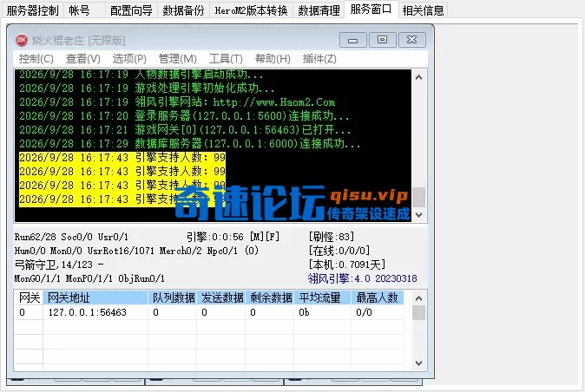Click the log panel scroll up arrow
The width and height of the screenshot is (585, 392).
click(418, 77)
